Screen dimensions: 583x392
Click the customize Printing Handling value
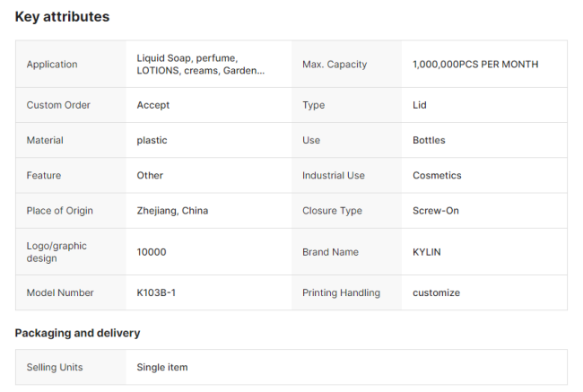[436, 292]
